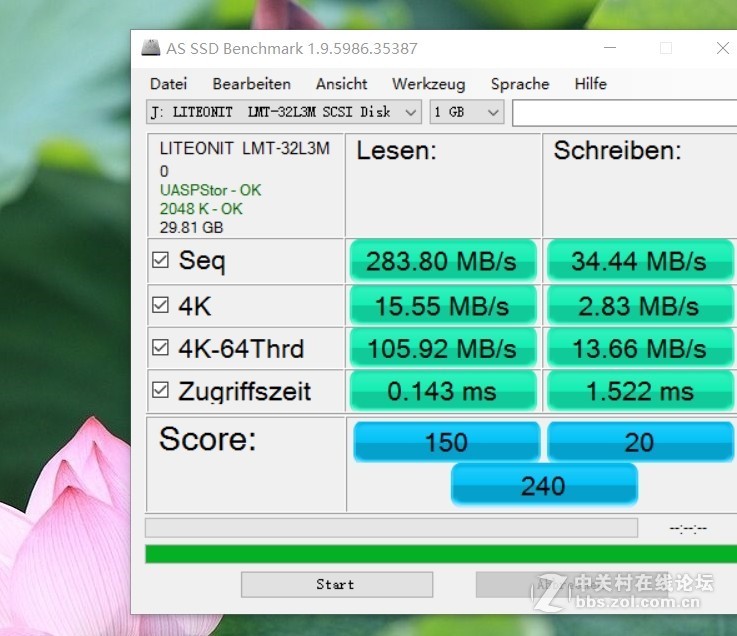Image resolution: width=737 pixels, height=636 pixels.
Task: Click the write access time 1.522 ms
Action: (x=640, y=391)
